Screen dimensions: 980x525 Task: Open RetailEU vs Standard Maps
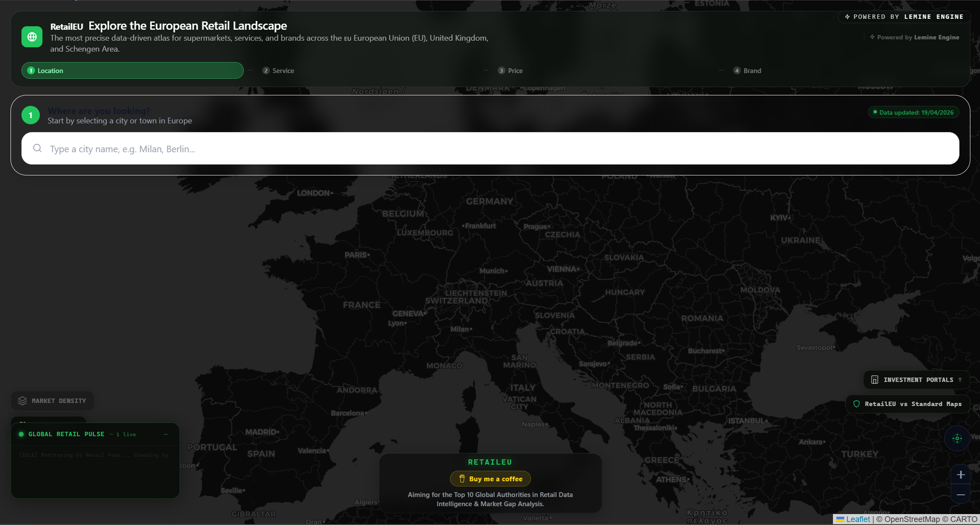point(908,404)
